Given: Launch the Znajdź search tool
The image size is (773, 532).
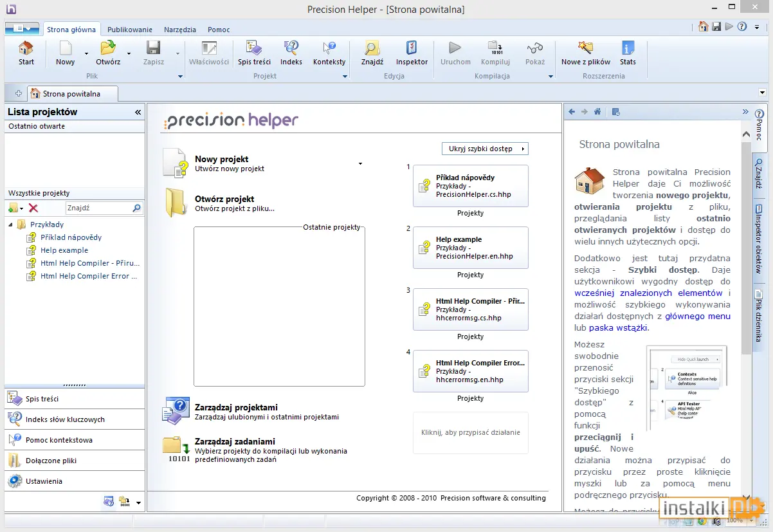Looking at the screenshot, I should coord(372,53).
